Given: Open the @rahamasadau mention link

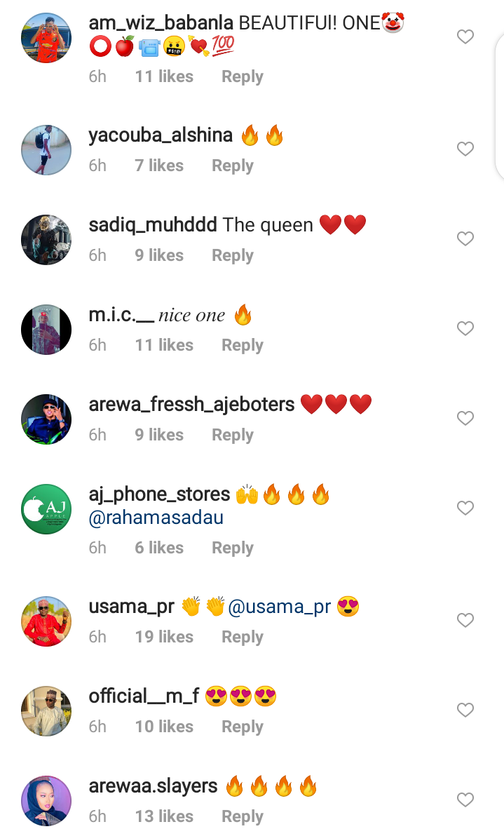Looking at the screenshot, I should [x=156, y=518].
